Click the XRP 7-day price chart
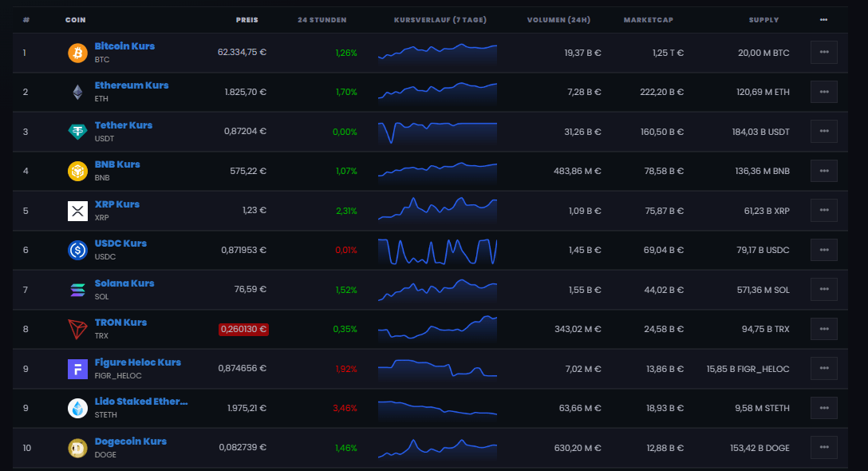The image size is (868, 471). [x=437, y=210]
